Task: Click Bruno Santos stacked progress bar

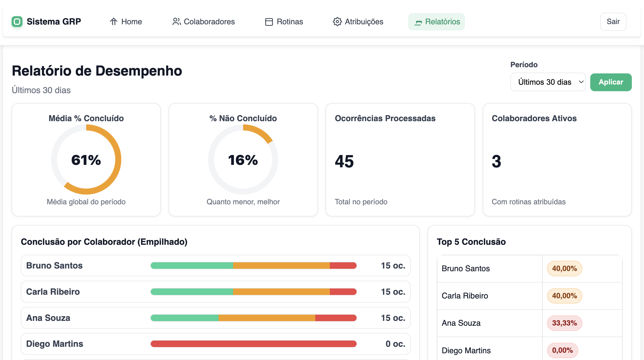Action: coord(253,266)
